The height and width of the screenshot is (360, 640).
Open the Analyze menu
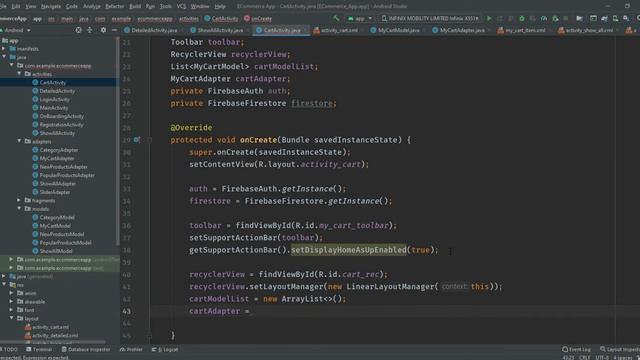point(91,6)
